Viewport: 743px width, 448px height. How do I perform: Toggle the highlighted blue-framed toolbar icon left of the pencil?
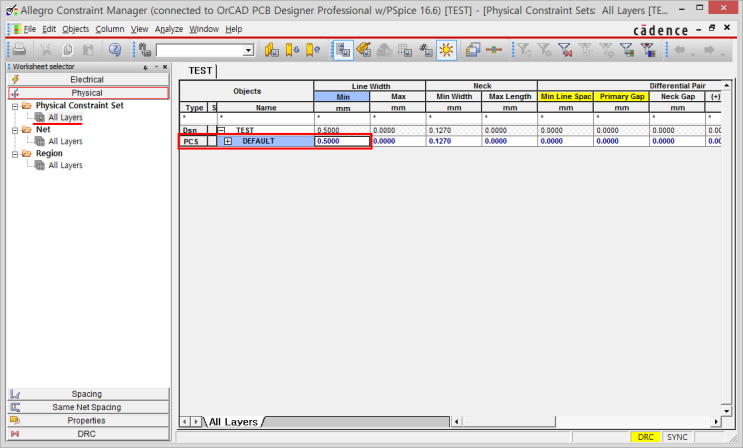344,50
